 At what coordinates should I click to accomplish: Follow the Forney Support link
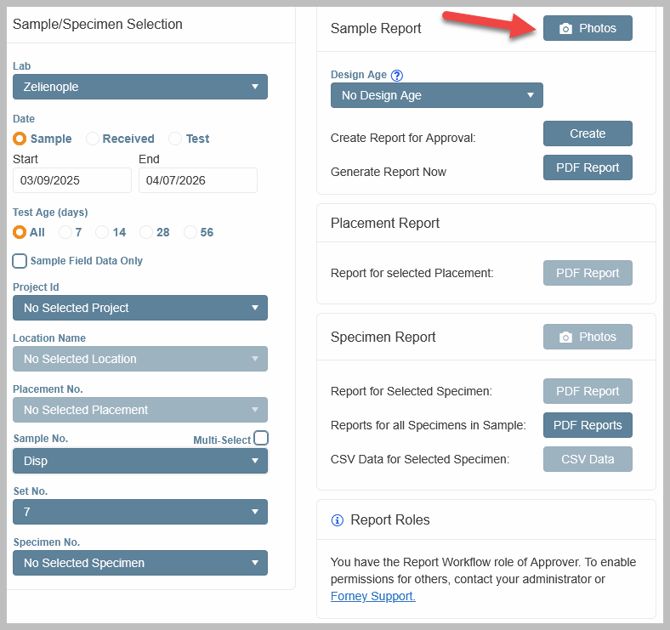click(x=372, y=596)
